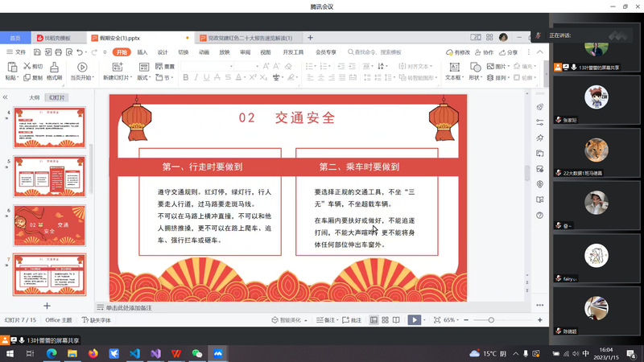The image size is (644, 362).
Task: Click the WPS apps grid icon in title bar
Action: click(489, 37)
